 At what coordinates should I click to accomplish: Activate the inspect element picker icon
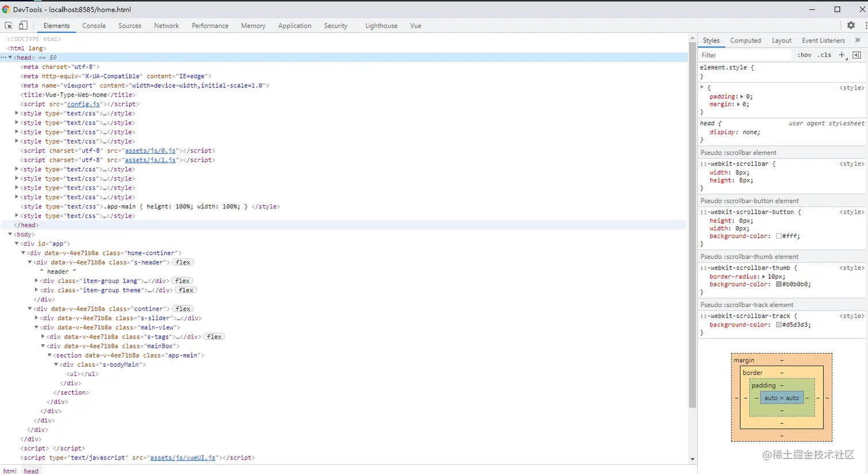9,25
